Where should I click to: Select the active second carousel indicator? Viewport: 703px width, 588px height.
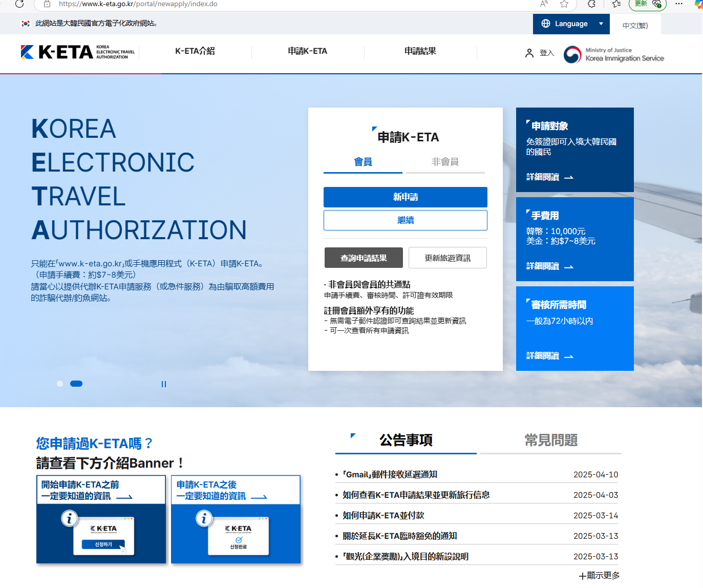pos(76,384)
